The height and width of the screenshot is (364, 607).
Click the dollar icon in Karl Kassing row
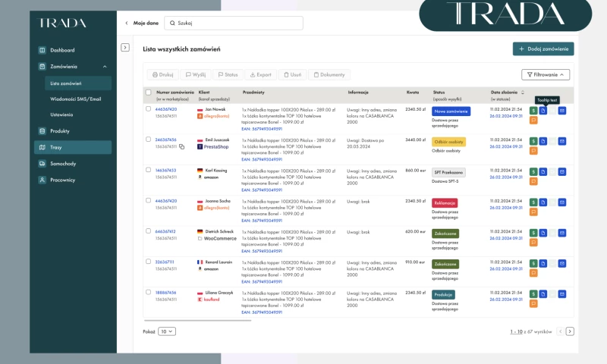pos(533,171)
